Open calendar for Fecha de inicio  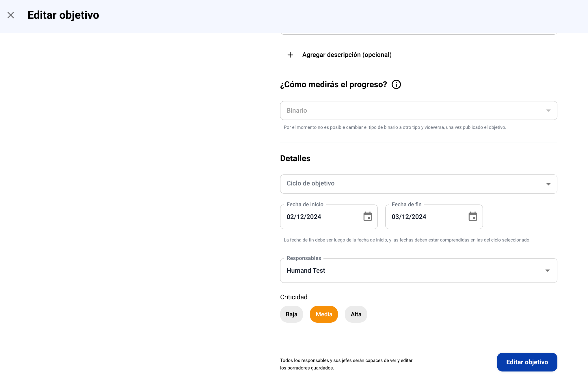tap(368, 216)
